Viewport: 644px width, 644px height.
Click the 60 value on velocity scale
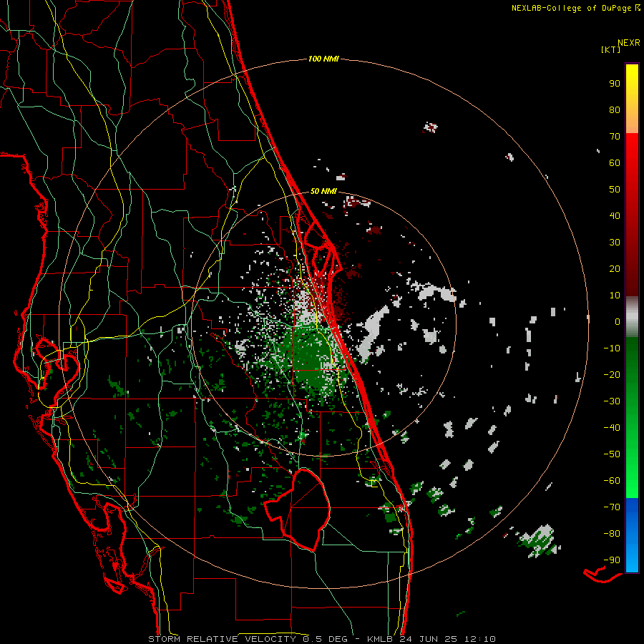pyautogui.click(x=615, y=163)
